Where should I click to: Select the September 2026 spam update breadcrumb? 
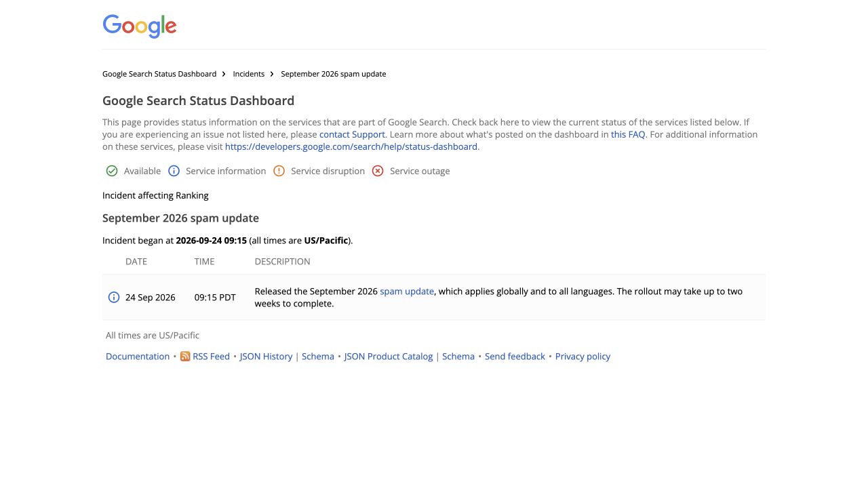tap(334, 74)
